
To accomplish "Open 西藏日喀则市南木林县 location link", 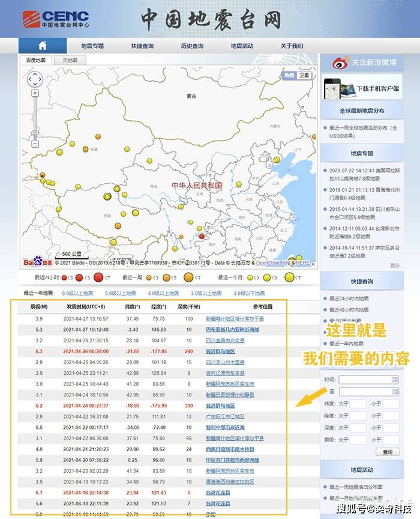I will pyautogui.click(x=230, y=449).
